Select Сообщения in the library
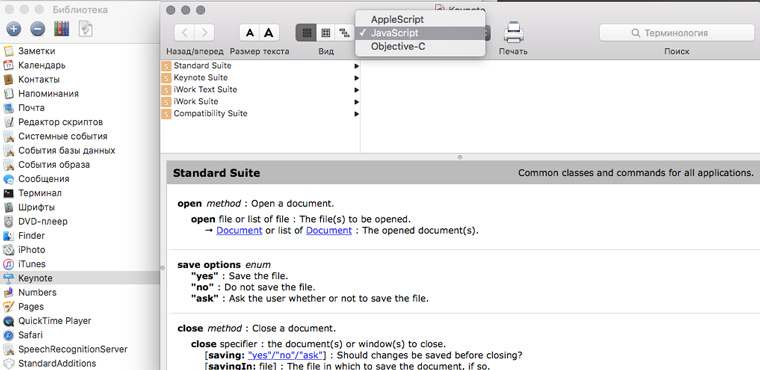Image resolution: width=760 pixels, height=370 pixels. coord(44,179)
